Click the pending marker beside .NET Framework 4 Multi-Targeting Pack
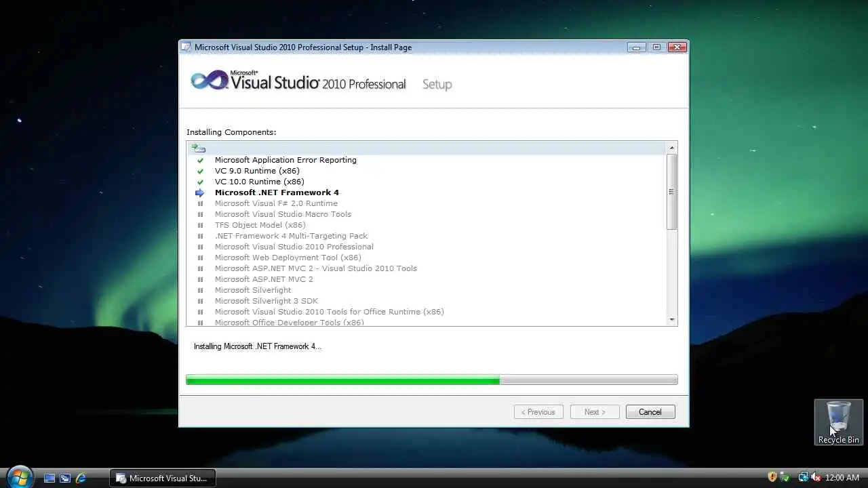The height and width of the screenshot is (488, 868). 200,237
